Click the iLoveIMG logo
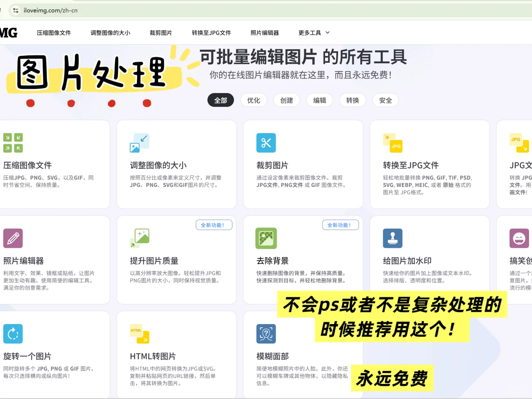Viewport: 532px width, 399px height. click(x=8, y=33)
